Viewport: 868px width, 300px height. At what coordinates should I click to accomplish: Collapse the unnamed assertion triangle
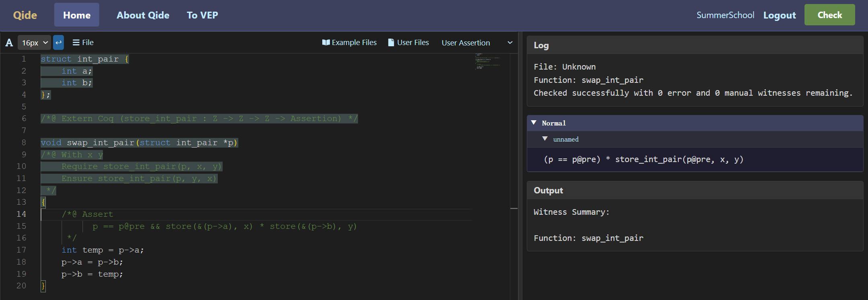[x=545, y=139]
